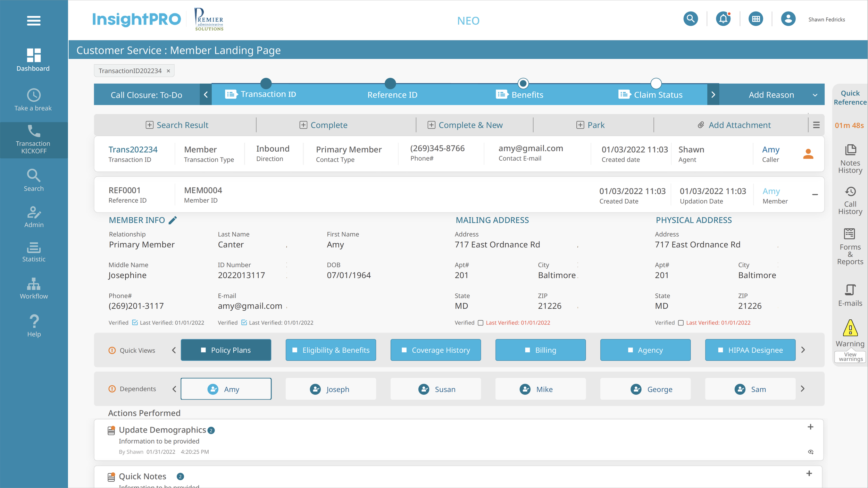Viewport: 868px width, 488px height.
Task: Open the Add Reason dropdown
Action: 778,95
